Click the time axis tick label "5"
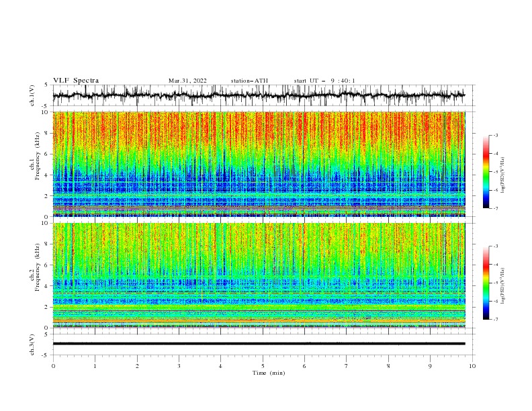The image size is (532, 411). pyautogui.click(x=263, y=366)
